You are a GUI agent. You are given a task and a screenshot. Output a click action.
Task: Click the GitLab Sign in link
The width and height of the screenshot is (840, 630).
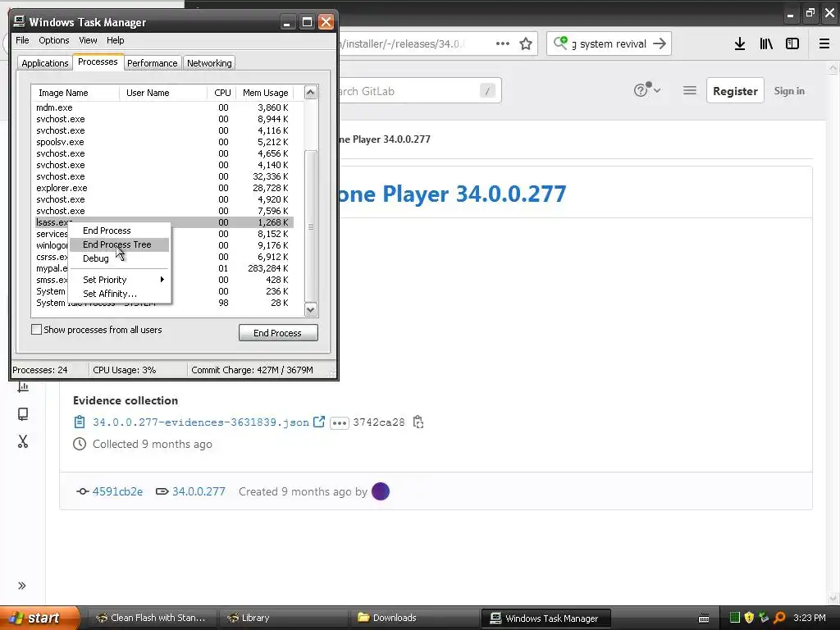coord(789,90)
